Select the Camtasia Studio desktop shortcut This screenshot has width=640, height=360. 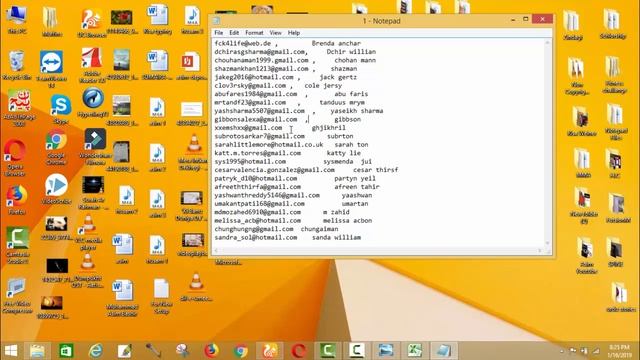18,245
